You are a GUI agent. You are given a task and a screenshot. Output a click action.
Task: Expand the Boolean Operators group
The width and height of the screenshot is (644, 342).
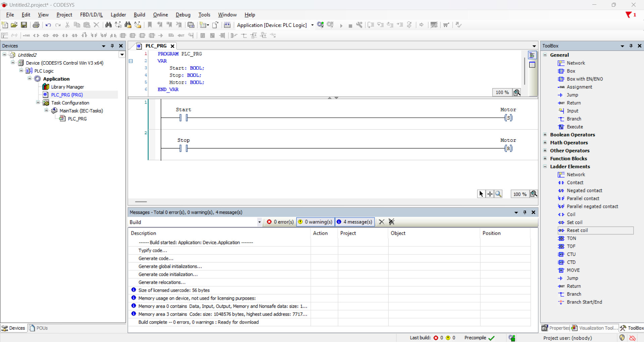(545, 135)
